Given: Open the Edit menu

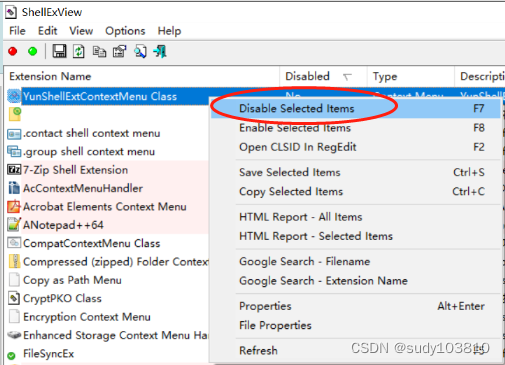Looking at the screenshot, I should pos(47,31).
